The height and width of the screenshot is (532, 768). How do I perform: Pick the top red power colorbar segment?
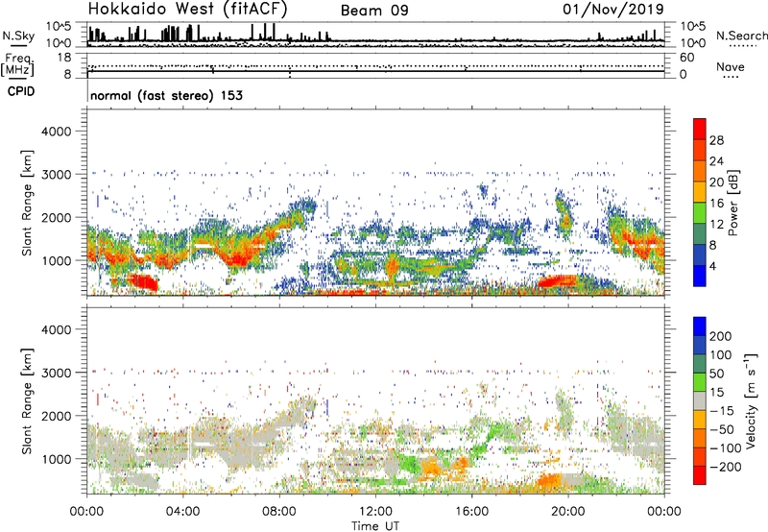pos(700,129)
